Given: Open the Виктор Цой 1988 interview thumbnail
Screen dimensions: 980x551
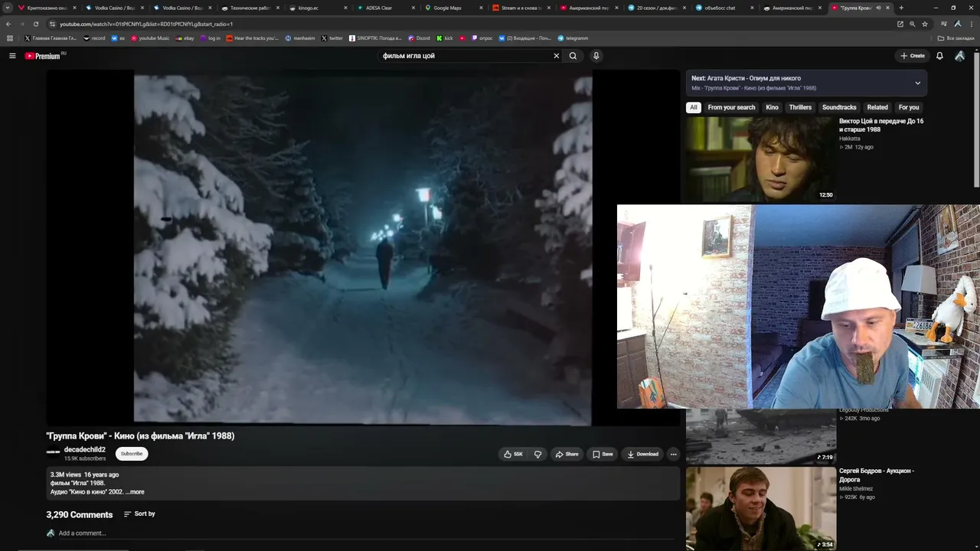Looking at the screenshot, I should [x=760, y=159].
